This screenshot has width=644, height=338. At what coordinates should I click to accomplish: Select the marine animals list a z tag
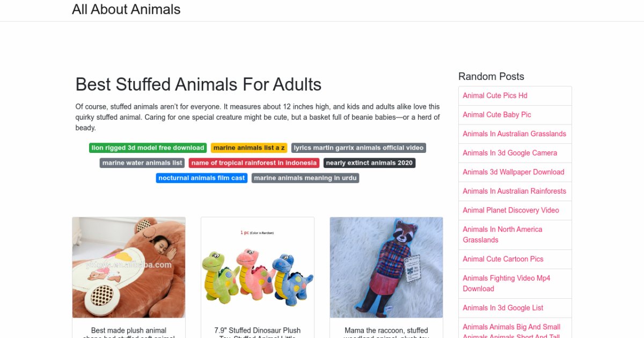point(249,148)
